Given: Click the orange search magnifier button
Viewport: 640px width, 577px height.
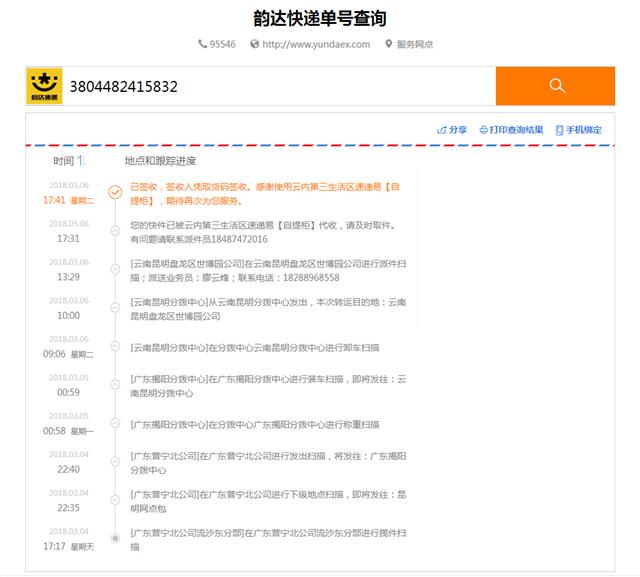Looking at the screenshot, I should pyautogui.click(x=555, y=86).
